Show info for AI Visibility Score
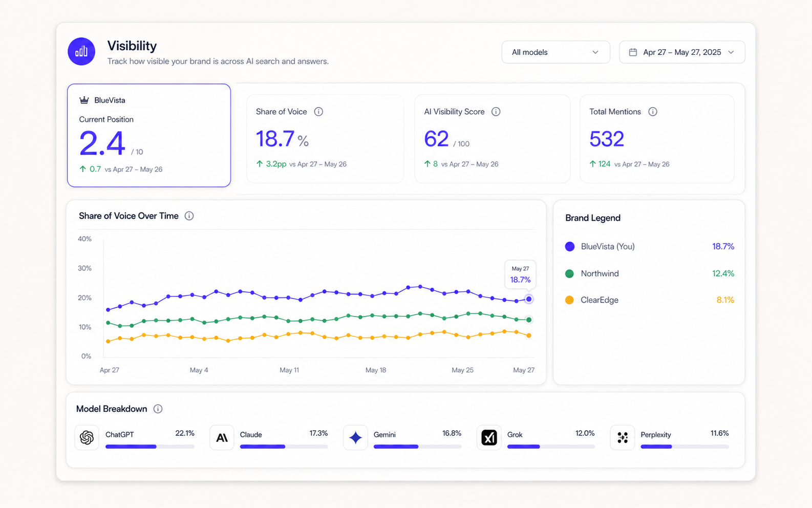The image size is (812, 508). tap(496, 112)
